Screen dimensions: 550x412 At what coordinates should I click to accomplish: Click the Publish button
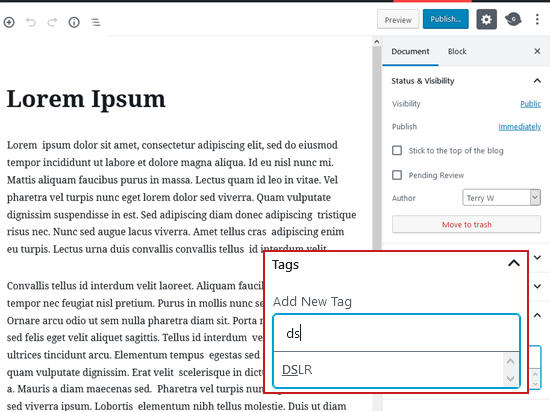pyautogui.click(x=445, y=19)
